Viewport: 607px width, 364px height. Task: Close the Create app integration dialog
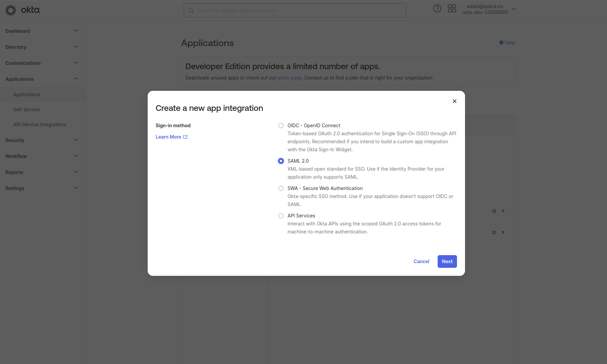454,101
